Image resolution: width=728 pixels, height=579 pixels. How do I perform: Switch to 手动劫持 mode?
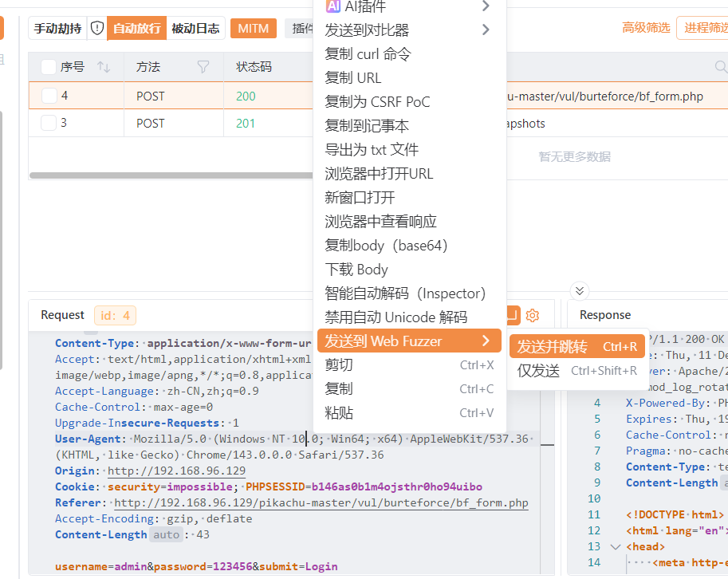tap(57, 29)
